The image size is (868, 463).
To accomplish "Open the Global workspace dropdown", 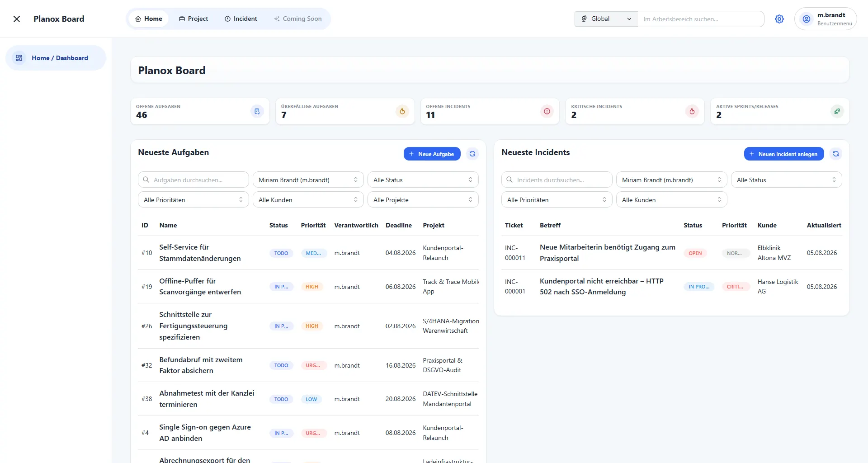I will click(x=606, y=19).
